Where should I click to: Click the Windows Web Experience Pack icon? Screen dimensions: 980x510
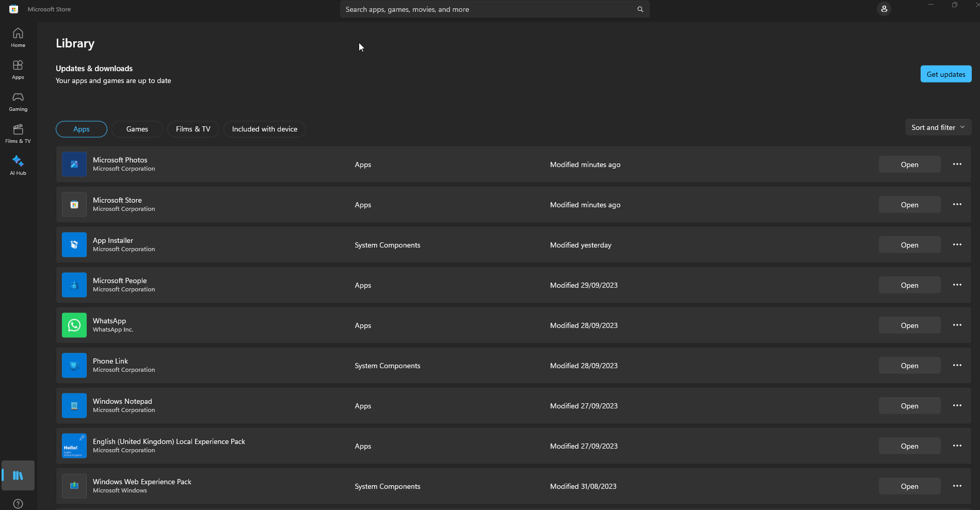click(x=74, y=486)
